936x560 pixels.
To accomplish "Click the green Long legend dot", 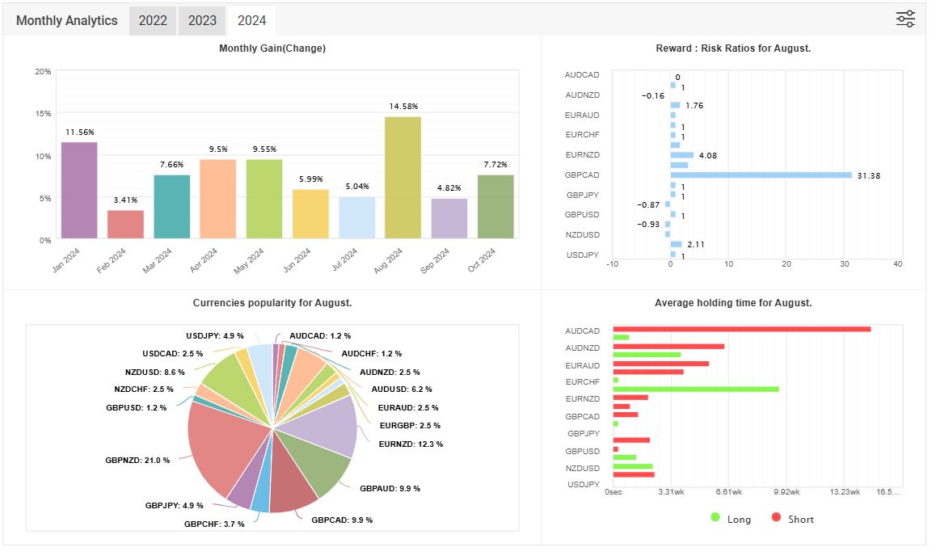I will 715,517.
